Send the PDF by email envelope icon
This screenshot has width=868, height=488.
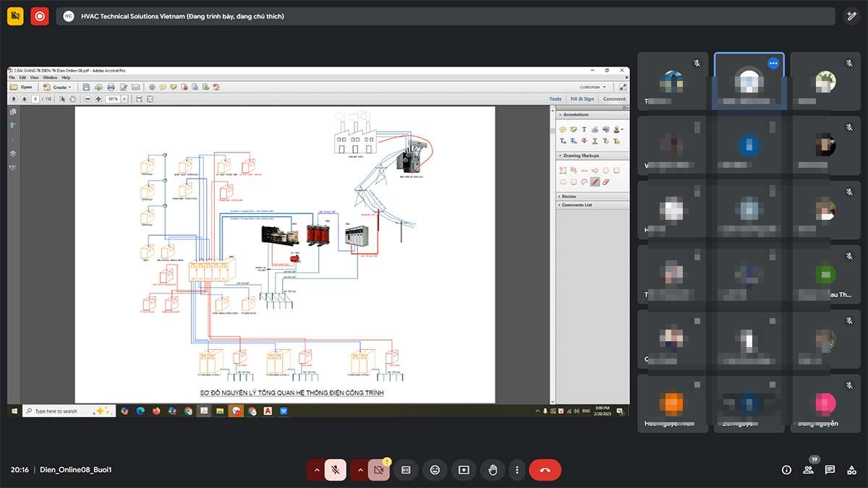point(135,87)
